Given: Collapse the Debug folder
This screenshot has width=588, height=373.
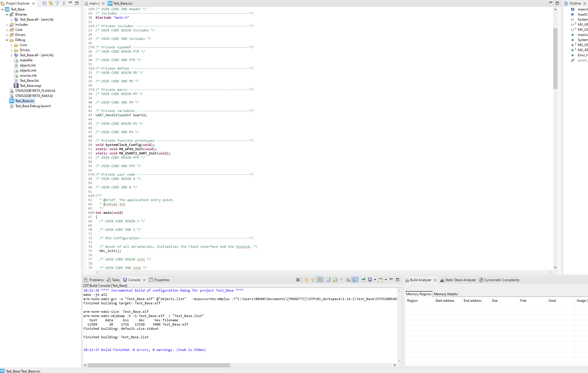Looking at the screenshot, I should point(7,40).
